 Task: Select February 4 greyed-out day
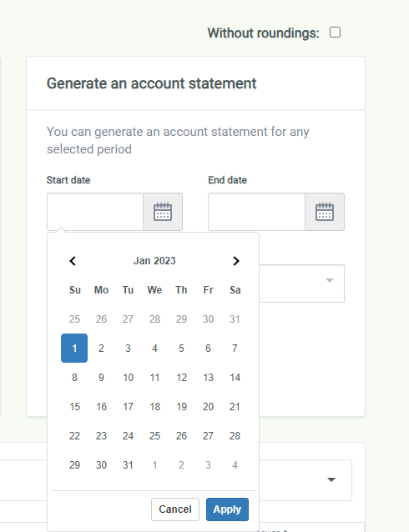click(235, 464)
